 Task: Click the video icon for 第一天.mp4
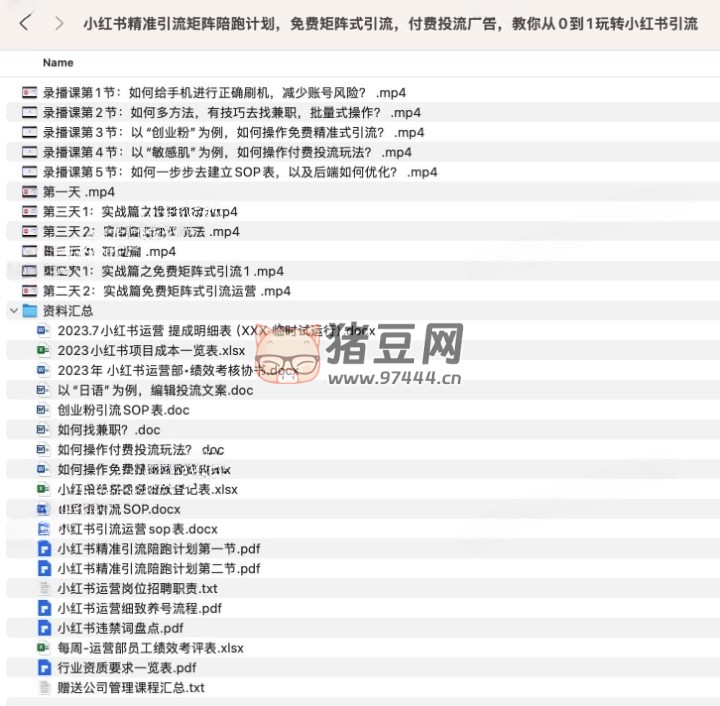29,192
